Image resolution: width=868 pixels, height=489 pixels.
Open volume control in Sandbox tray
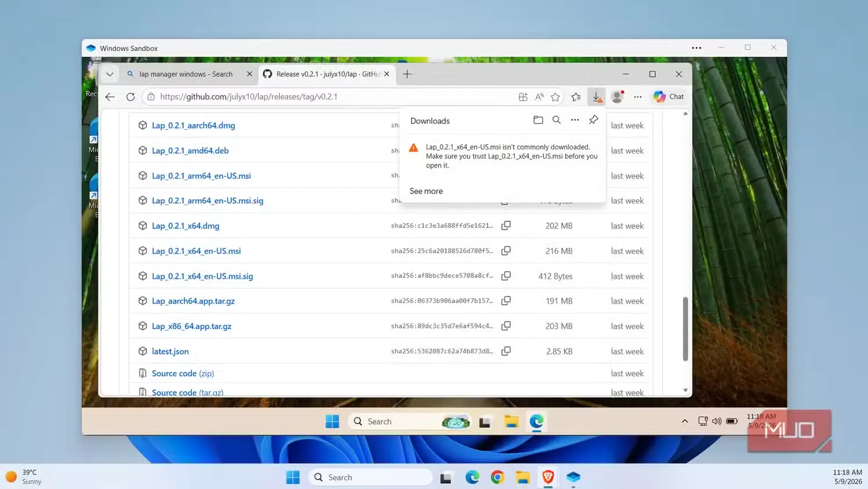pyautogui.click(x=717, y=421)
